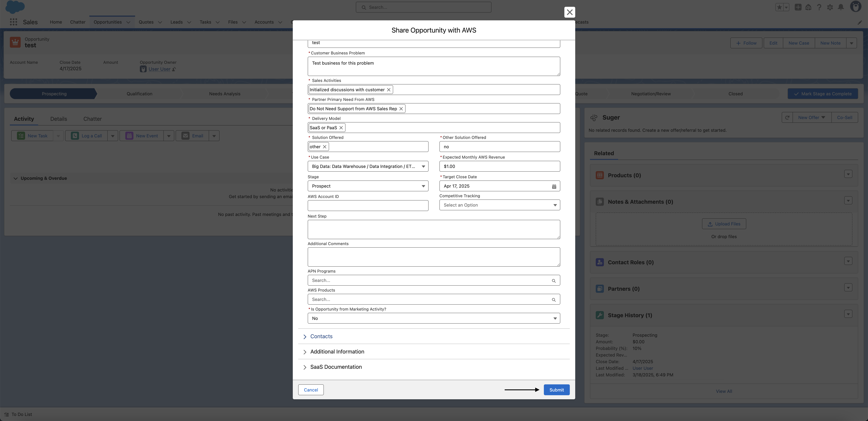Switch to the Details tab
The width and height of the screenshot is (868, 421).
(59, 119)
